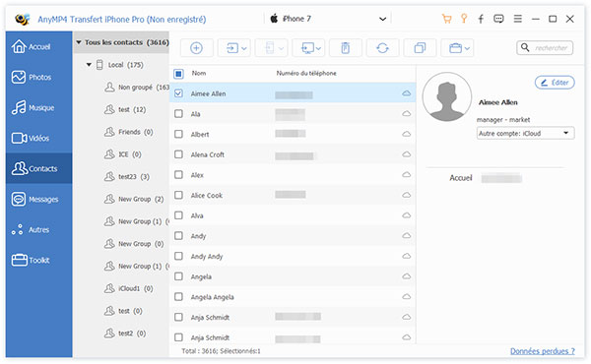Viewport: 591px width, 364px height.
Task: Open the export to PC dropdown arrow
Action: pyautogui.click(x=318, y=48)
